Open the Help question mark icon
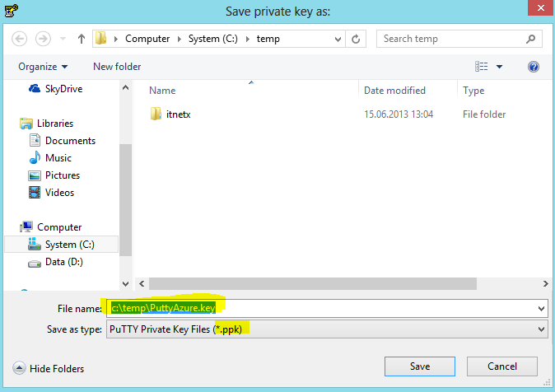555x392 pixels. point(533,67)
